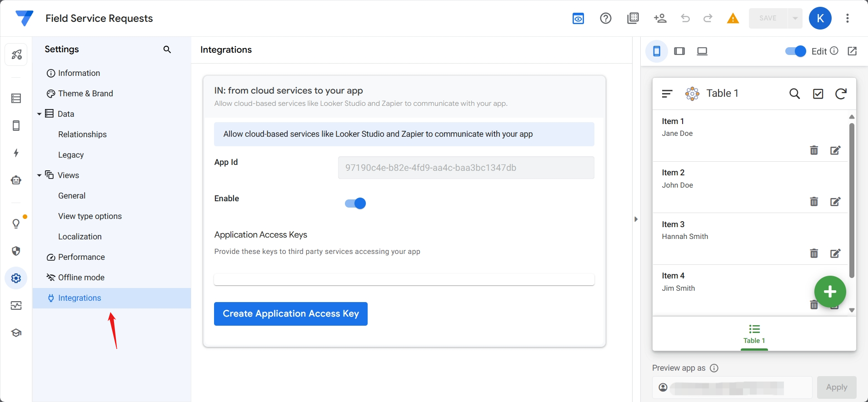Open the help question mark icon
The image size is (868, 402).
pos(606,18)
